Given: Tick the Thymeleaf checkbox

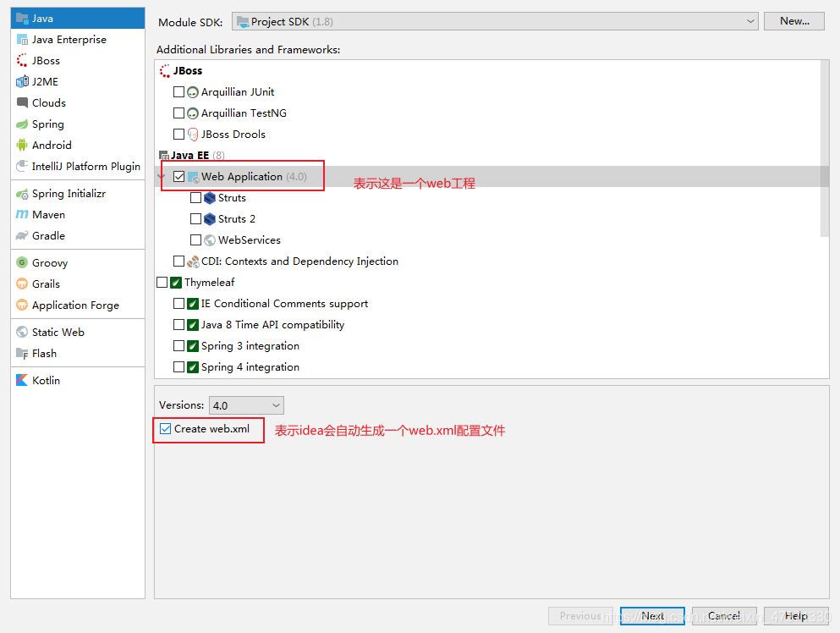Looking at the screenshot, I should [162, 283].
